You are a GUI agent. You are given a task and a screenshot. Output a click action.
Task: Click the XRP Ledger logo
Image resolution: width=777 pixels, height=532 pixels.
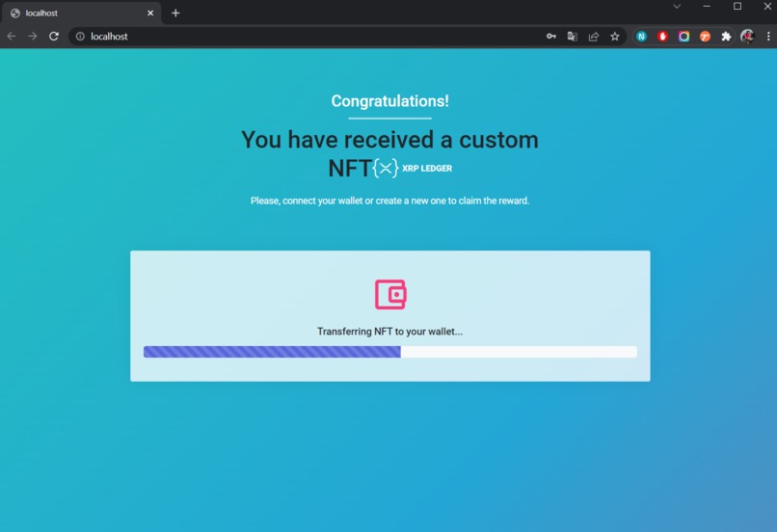point(413,168)
